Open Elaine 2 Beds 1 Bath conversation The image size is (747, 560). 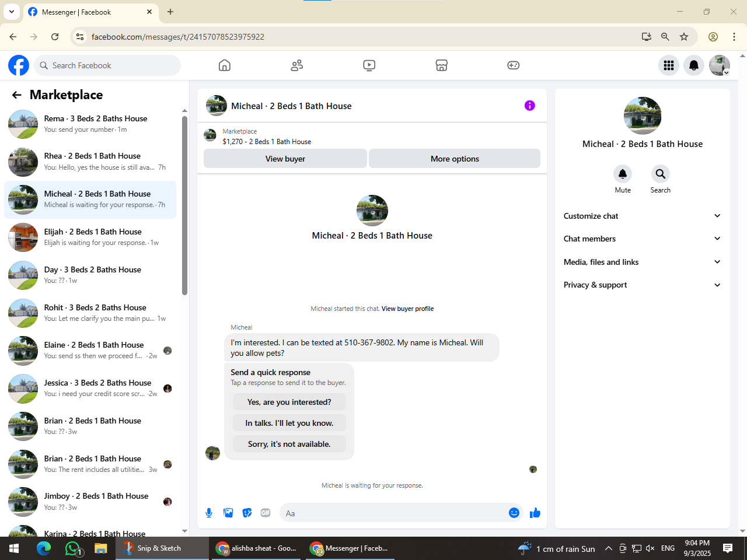click(90, 351)
